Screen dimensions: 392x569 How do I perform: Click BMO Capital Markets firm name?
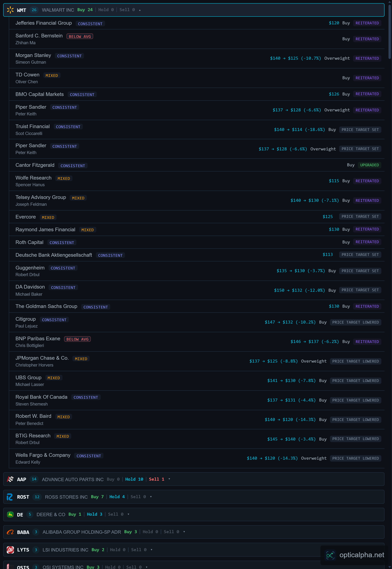pos(39,94)
